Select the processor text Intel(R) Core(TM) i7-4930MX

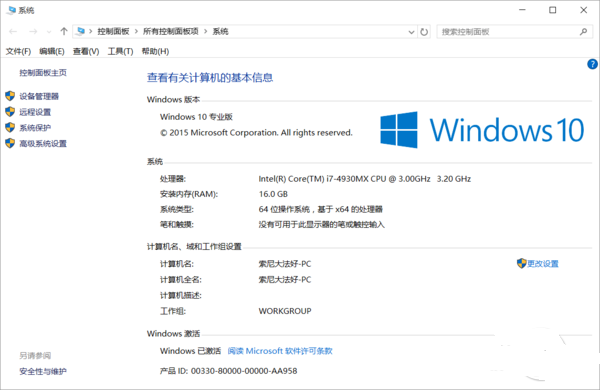(x=313, y=179)
